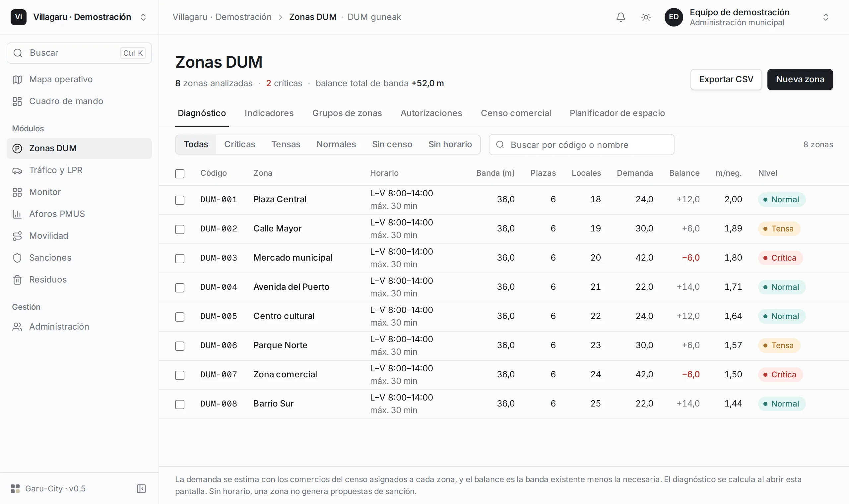Click the DUM-006 code cell
The image size is (849, 504).
pos(219,346)
